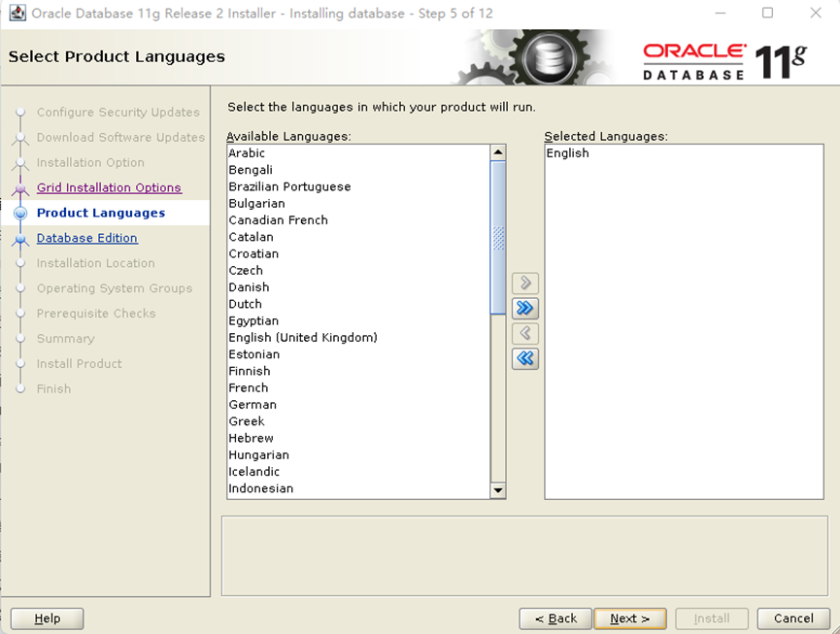Click the scroll down arrow of Available Languages

[497, 490]
